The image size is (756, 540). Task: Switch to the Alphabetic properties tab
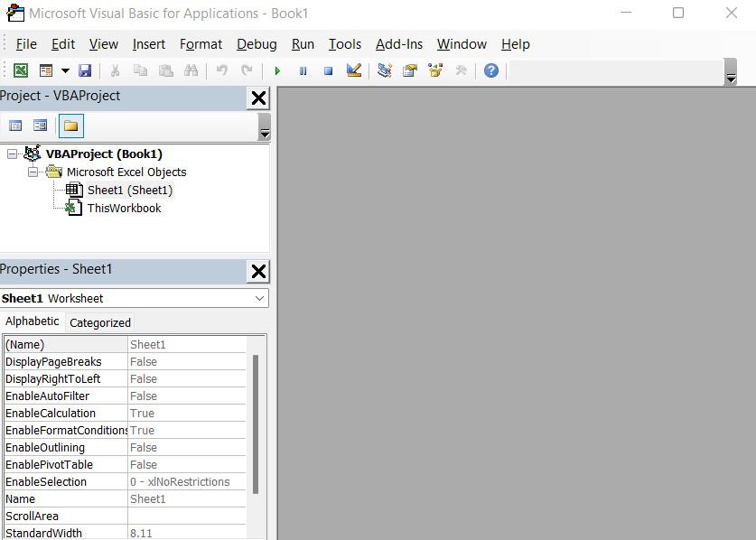32,321
